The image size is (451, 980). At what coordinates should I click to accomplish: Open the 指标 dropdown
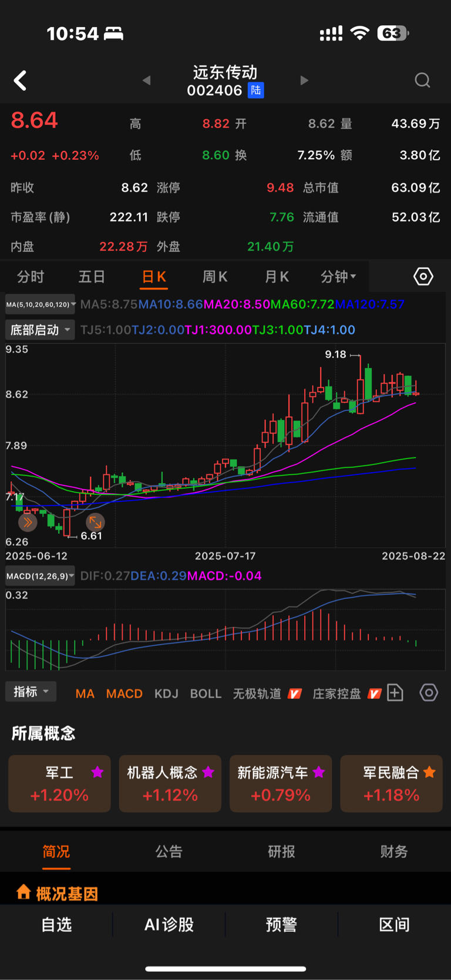tap(31, 692)
